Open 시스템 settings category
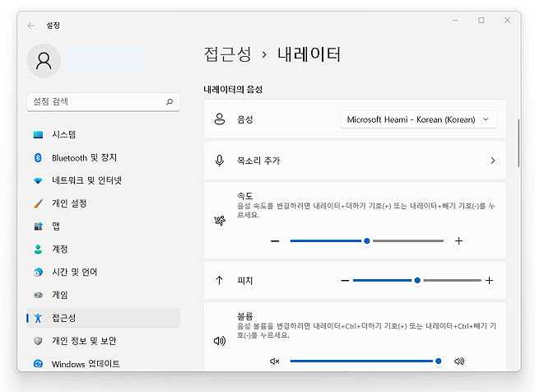 103,135
